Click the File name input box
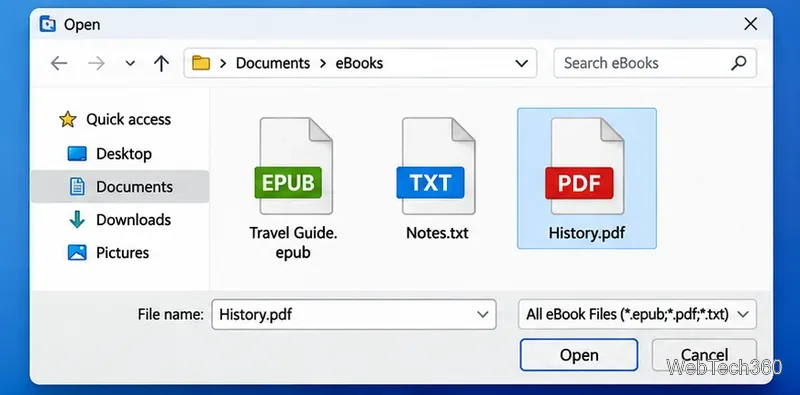The height and width of the screenshot is (395, 800). coord(354,314)
